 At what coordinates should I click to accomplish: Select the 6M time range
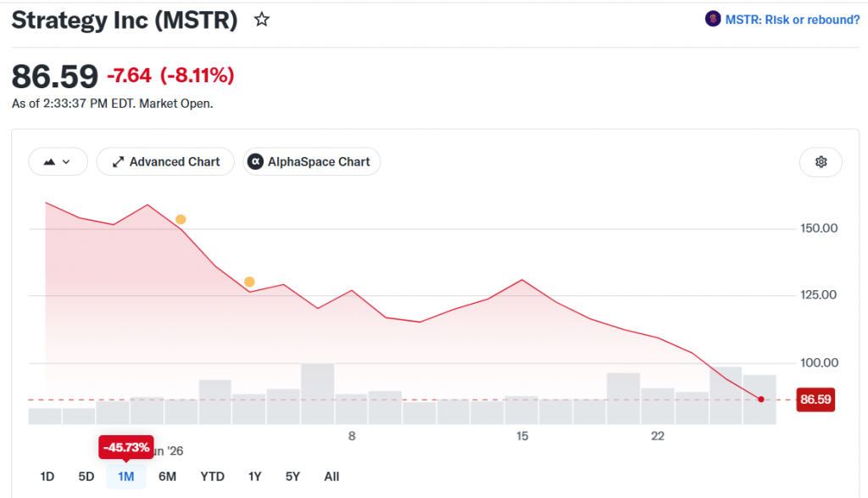(x=167, y=477)
